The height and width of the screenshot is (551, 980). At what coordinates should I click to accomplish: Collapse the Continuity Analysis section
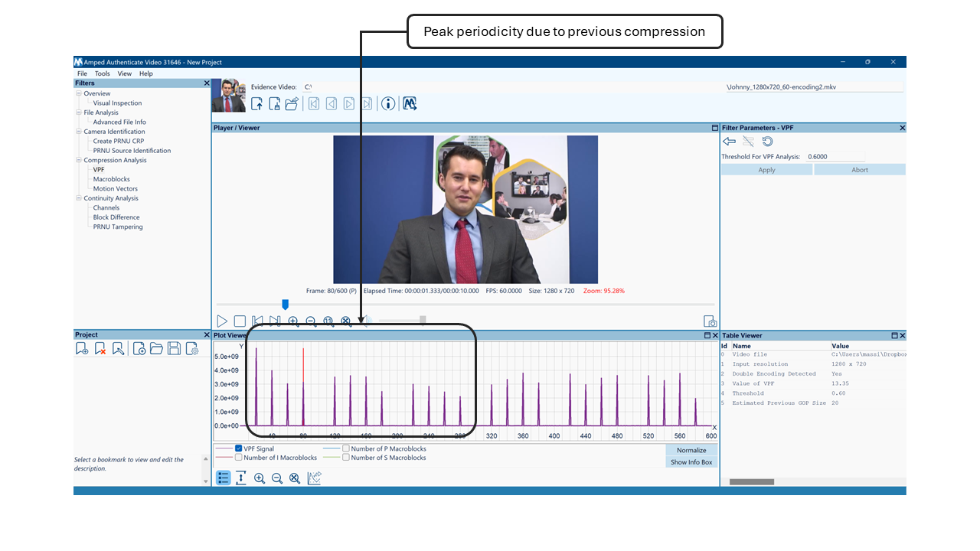[79, 198]
